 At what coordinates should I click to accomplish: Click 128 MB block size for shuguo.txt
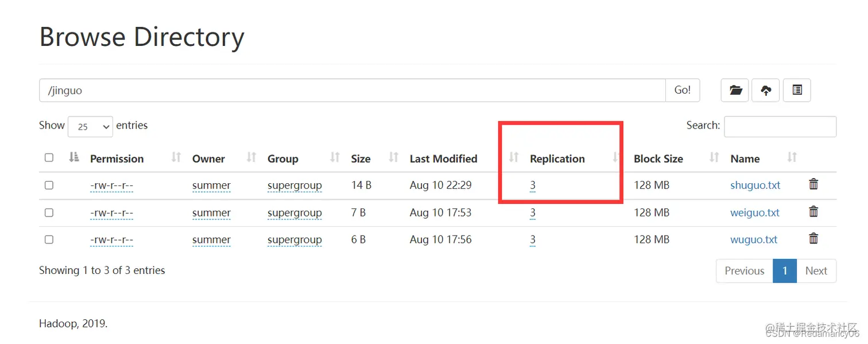pos(652,185)
